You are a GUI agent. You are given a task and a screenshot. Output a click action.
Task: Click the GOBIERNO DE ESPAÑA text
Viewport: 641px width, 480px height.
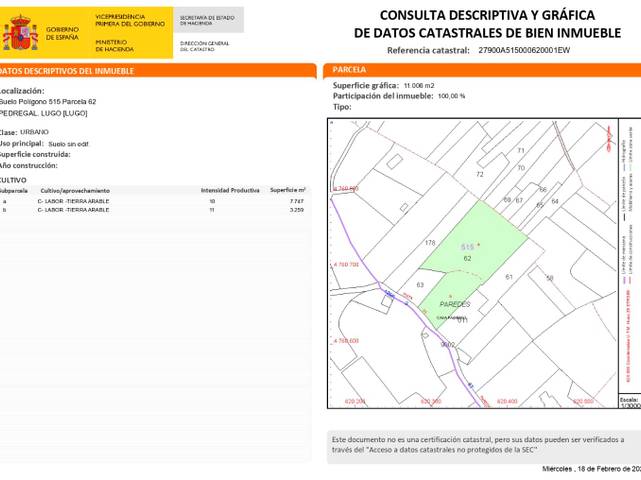(x=62, y=33)
